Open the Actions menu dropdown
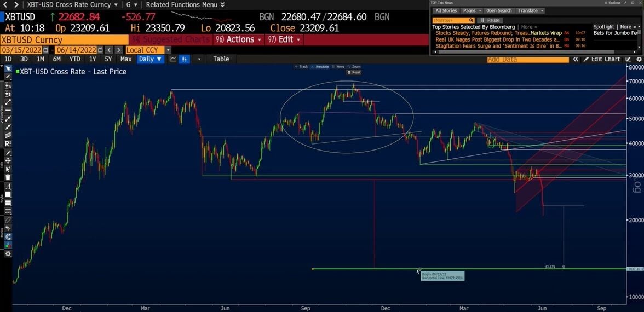This screenshot has width=644, height=312. pos(238,39)
